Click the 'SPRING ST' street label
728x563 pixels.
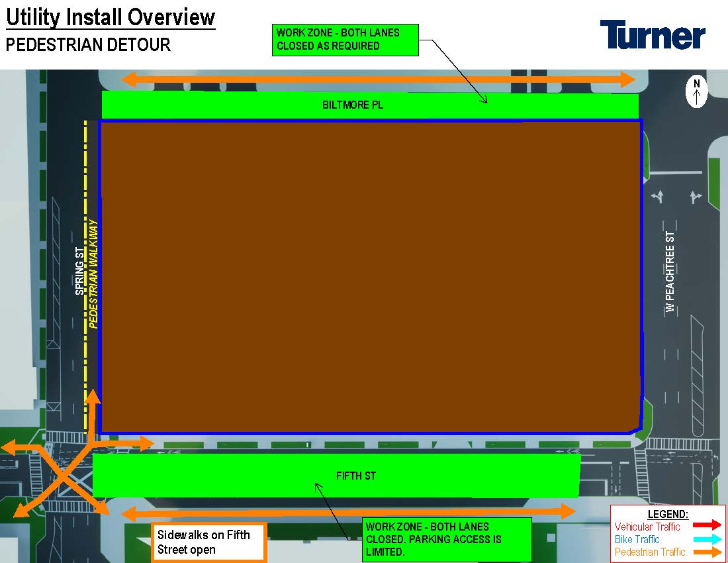[x=80, y=272]
